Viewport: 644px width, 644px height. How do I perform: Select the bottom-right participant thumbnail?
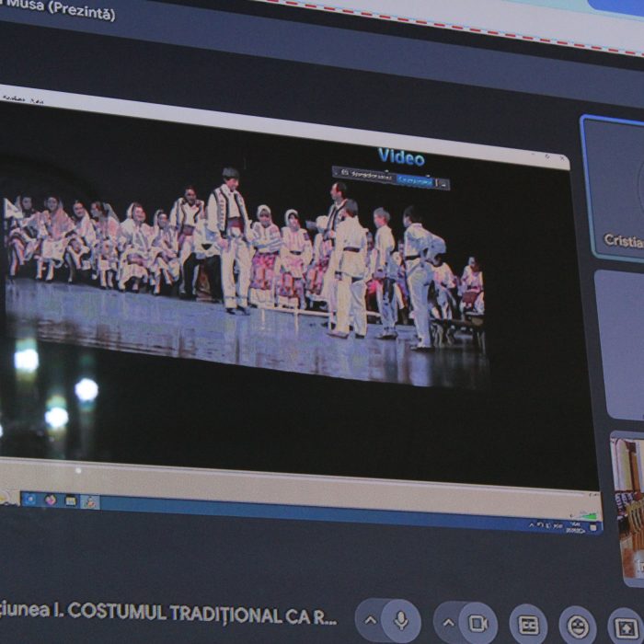pyautogui.click(x=627, y=506)
